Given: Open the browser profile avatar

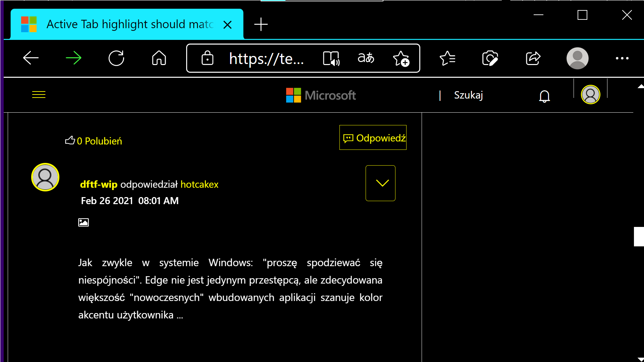Looking at the screenshot, I should [x=577, y=58].
